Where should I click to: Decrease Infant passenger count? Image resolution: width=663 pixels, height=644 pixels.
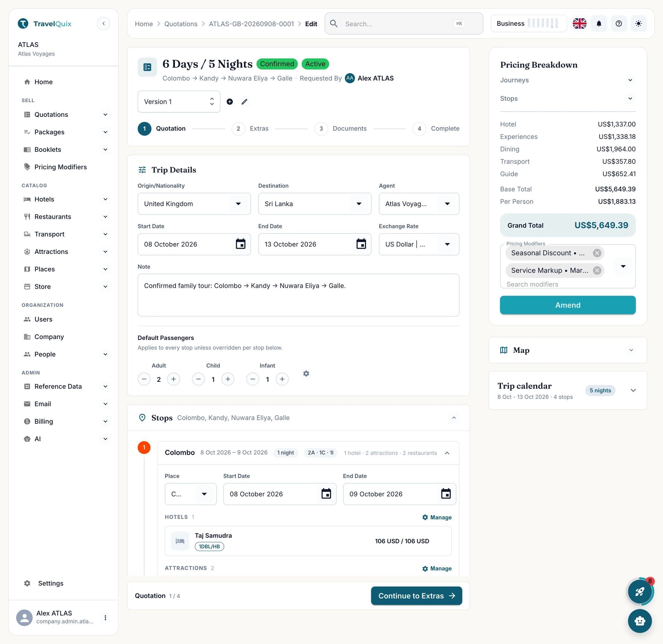pyautogui.click(x=253, y=379)
